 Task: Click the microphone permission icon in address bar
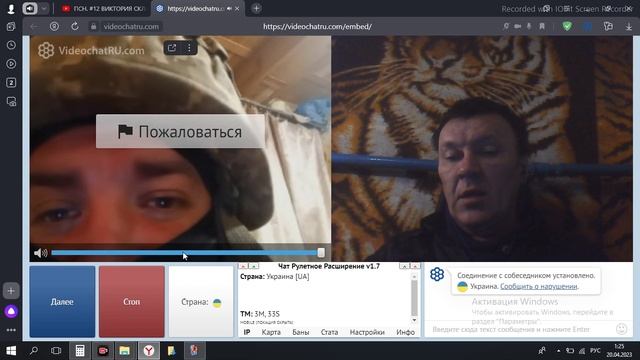[x=529, y=27]
